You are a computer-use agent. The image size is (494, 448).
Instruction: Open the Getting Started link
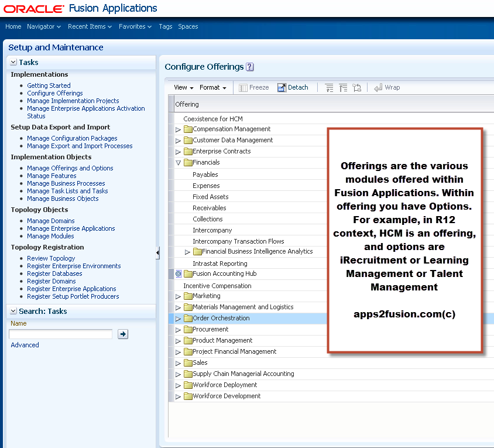click(x=49, y=86)
